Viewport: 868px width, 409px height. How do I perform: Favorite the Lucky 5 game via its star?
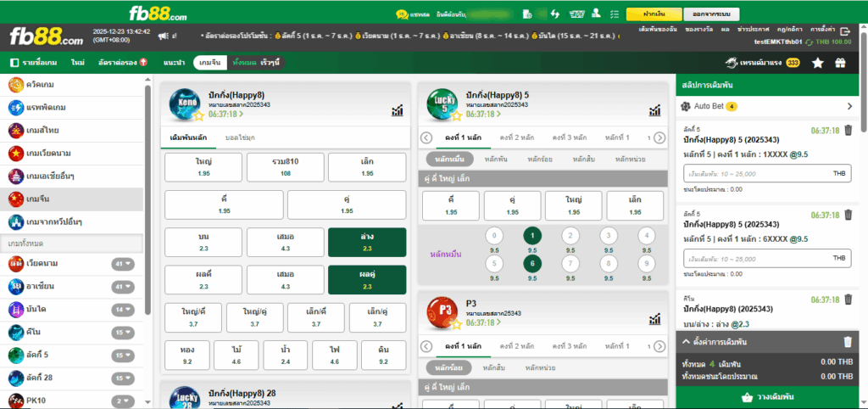point(456,116)
